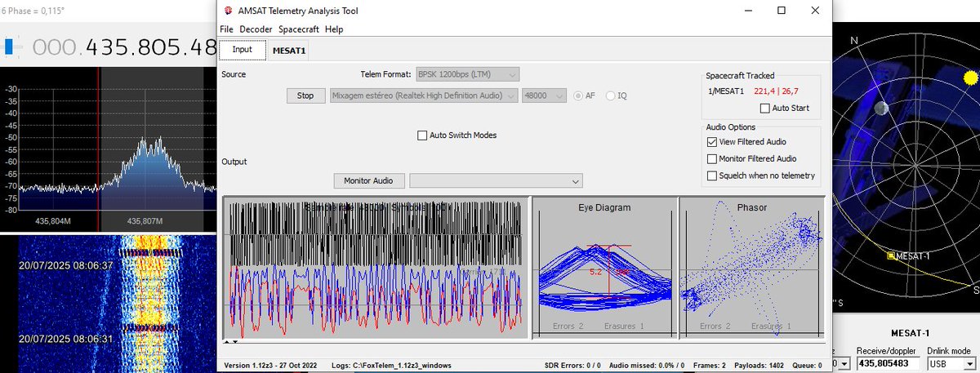The height and width of the screenshot is (373, 980).
Task: Click the red 221,4 | 26,7 position values
Action: click(777, 91)
